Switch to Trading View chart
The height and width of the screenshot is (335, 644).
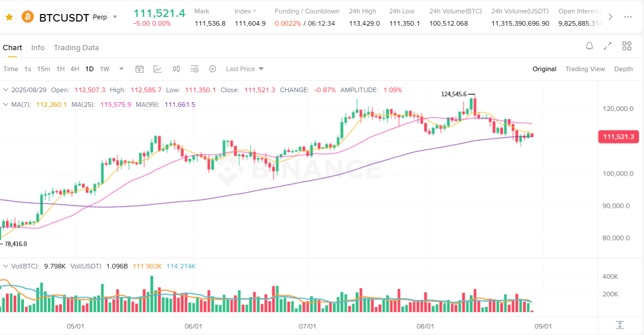coord(585,69)
